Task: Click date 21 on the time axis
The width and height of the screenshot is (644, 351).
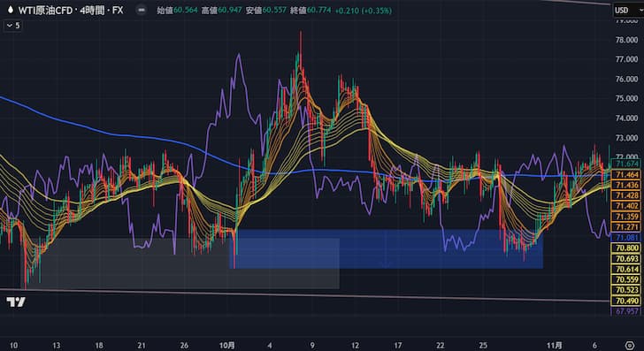Action: click(x=142, y=345)
